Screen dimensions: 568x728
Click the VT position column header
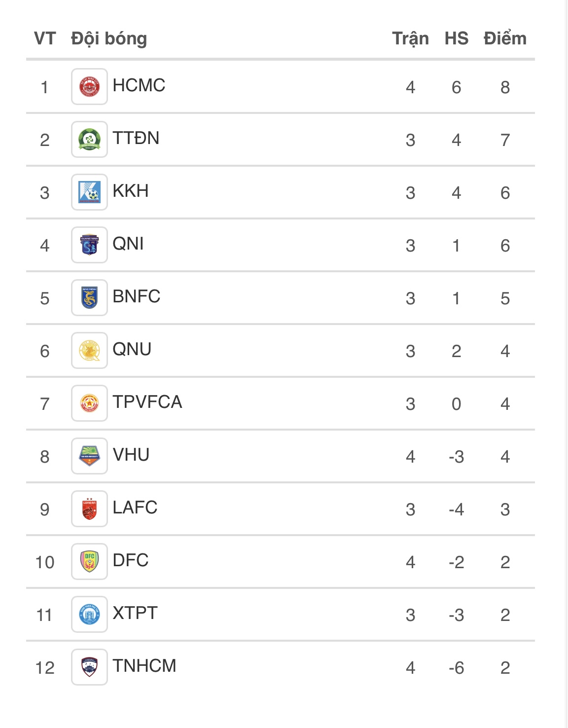[45, 38]
